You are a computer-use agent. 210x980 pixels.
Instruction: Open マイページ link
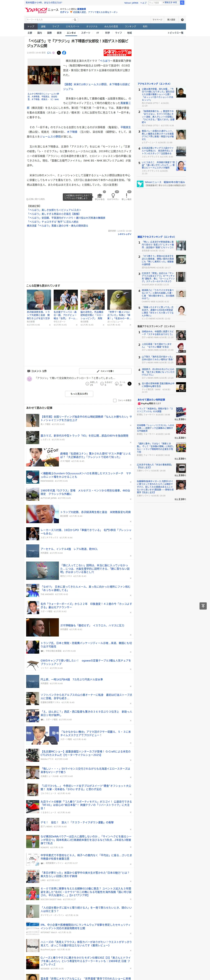pyautogui.click(x=157, y=20)
